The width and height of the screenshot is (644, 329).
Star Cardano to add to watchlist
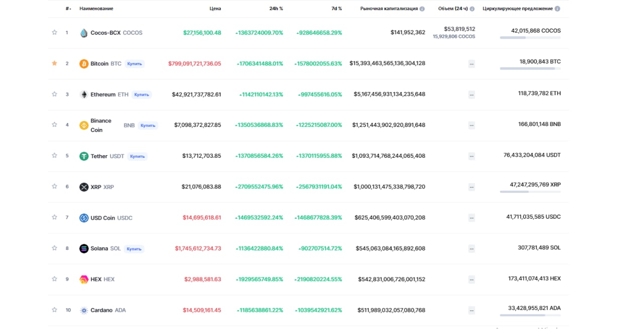pyautogui.click(x=54, y=310)
